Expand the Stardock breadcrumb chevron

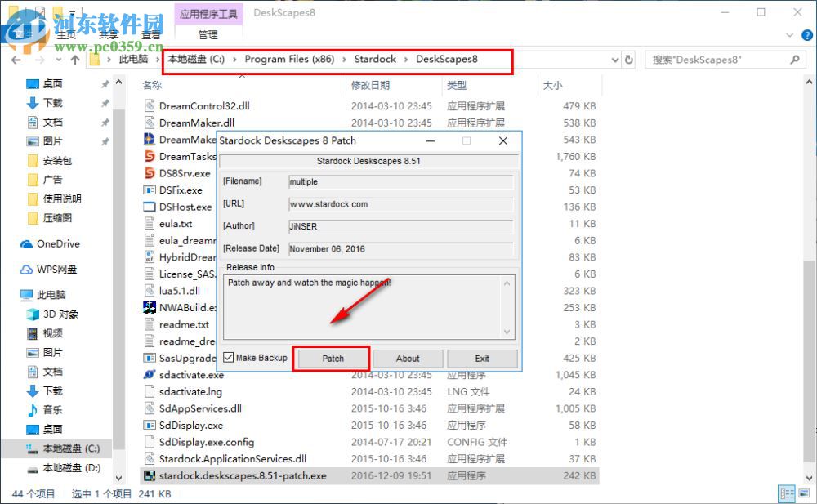[406, 60]
